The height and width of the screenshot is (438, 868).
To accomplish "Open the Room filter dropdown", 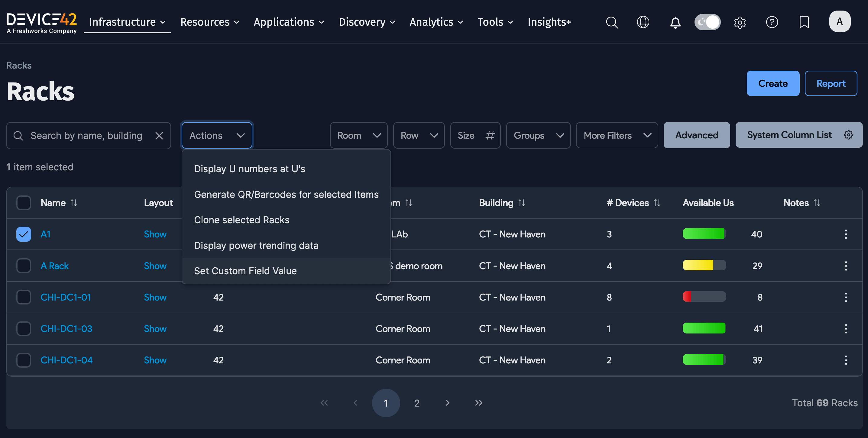I will coord(358,135).
